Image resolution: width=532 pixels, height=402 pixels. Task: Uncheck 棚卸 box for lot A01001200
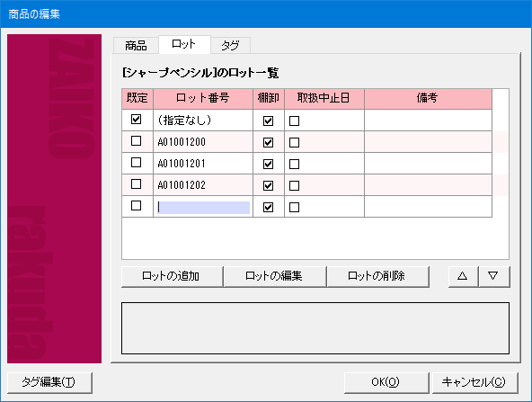pyautogui.click(x=268, y=143)
